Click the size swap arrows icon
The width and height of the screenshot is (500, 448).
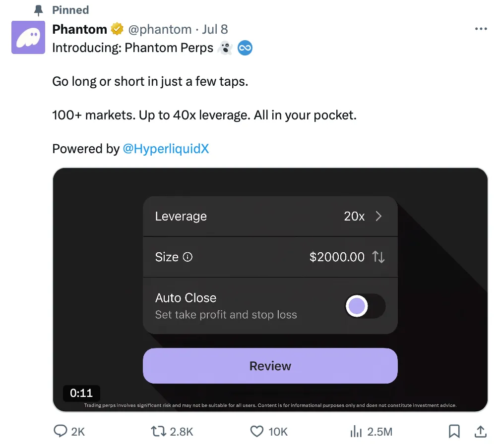[x=378, y=257]
